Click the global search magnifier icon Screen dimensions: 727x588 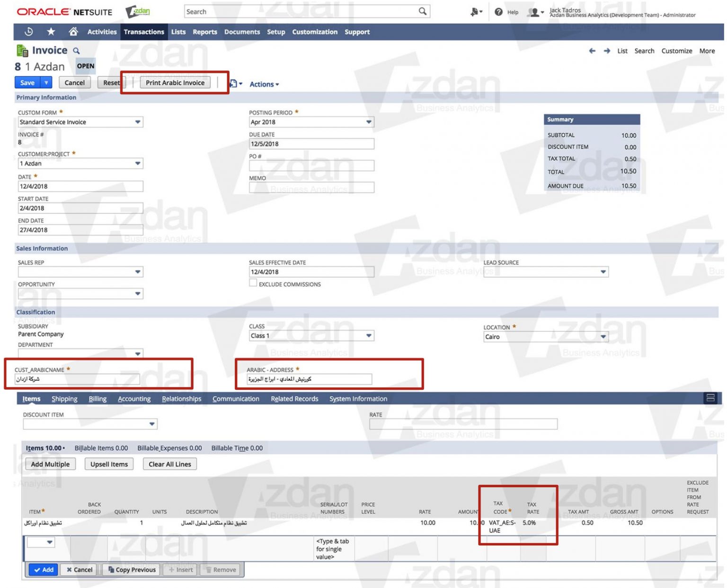423,11
